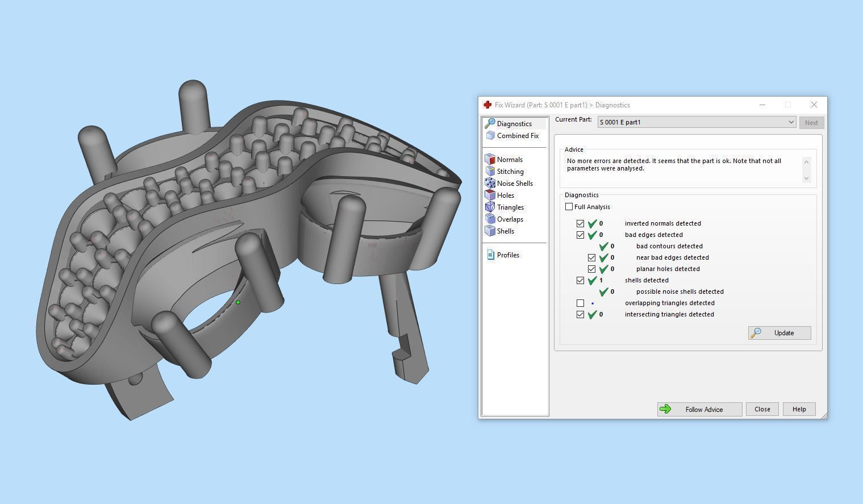This screenshot has width=863, height=504.
Task: Click the Close button at dialog bottom
Action: pyautogui.click(x=762, y=409)
